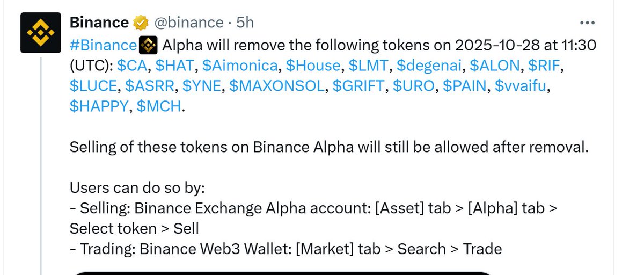Click the #Binance hashtag

point(104,45)
